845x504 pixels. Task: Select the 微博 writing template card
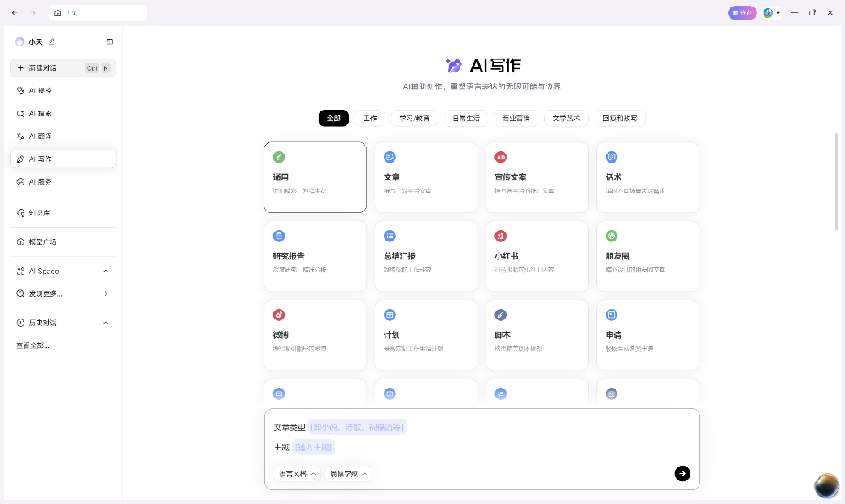[x=315, y=334]
